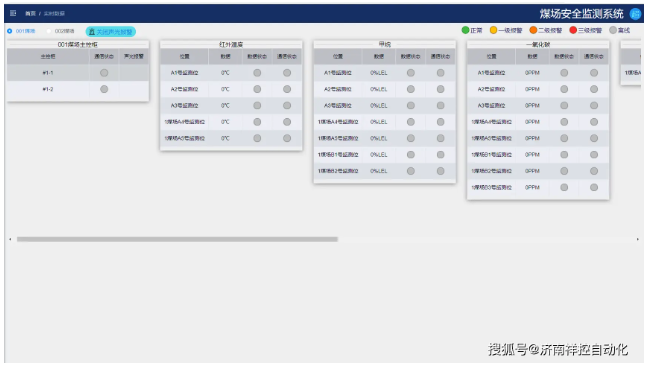The image size is (652, 372).
Task: Click A2号监测位 label in 一氧化碳 table
Action: tap(491, 89)
